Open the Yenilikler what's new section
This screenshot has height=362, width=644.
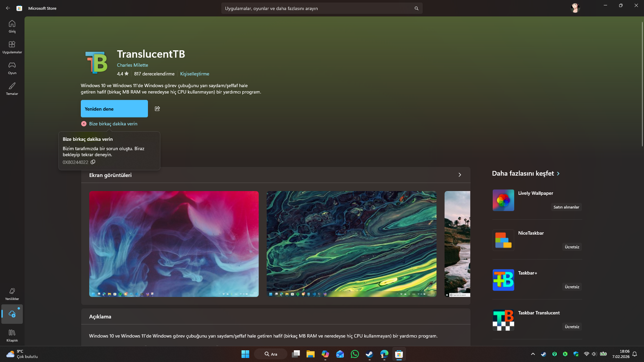tap(12, 294)
